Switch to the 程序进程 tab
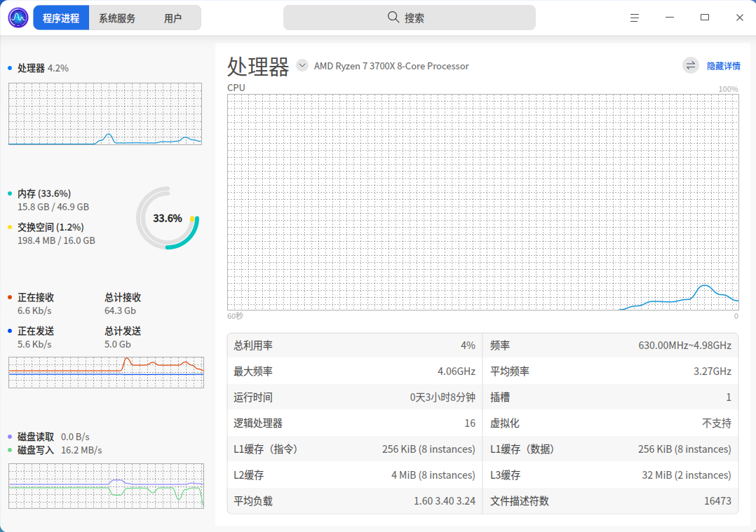The width and height of the screenshot is (756, 532). pyautogui.click(x=61, y=18)
